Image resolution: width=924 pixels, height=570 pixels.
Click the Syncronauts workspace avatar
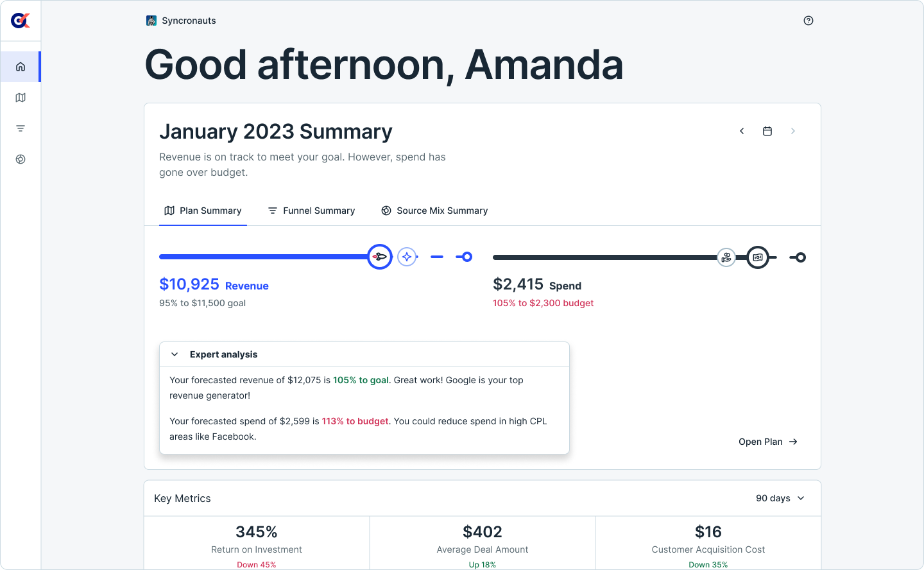pos(151,21)
